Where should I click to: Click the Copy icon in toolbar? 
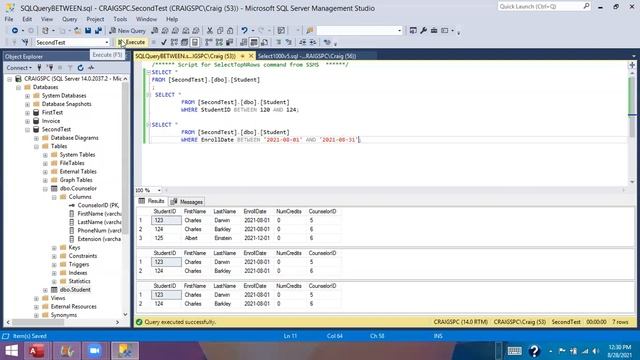[x=220, y=31]
